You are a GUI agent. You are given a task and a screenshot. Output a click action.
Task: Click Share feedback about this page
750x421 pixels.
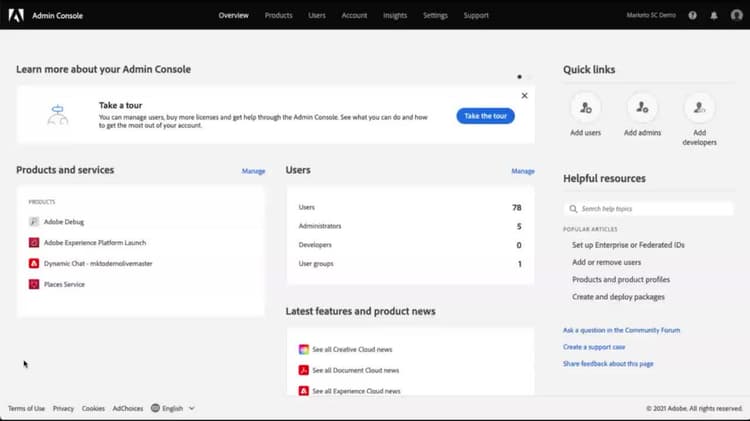[x=608, y=364]
